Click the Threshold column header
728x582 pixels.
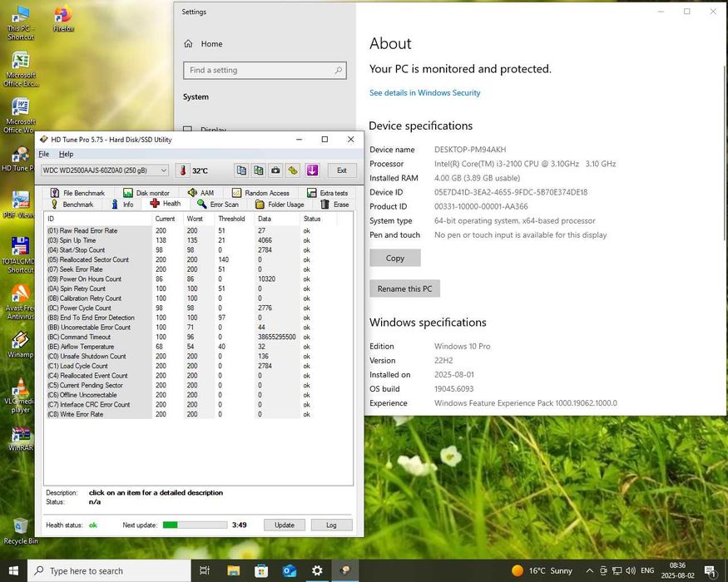point(235,219)
